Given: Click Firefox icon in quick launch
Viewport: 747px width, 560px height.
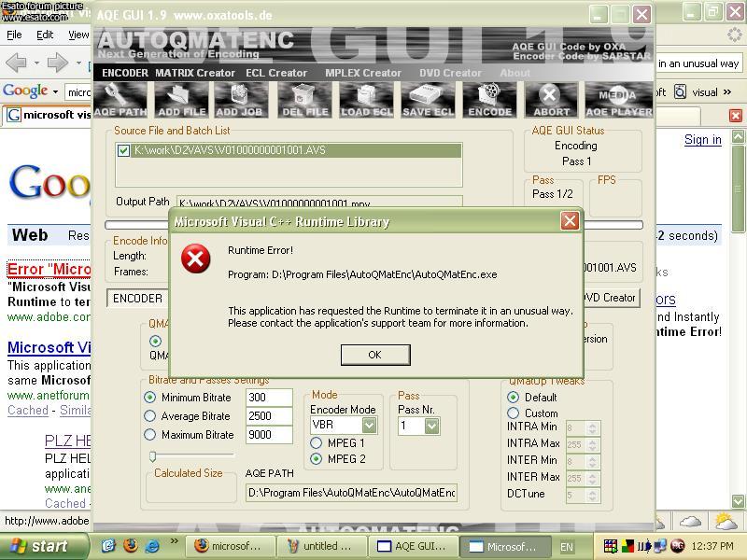Looking at the screenshot, I should point(131,545).
